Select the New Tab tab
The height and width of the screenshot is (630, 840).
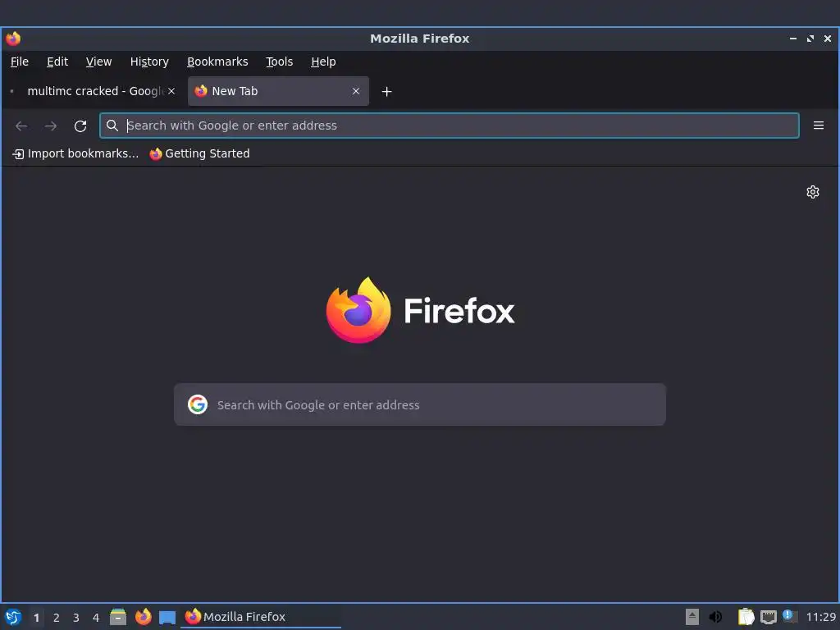tap(278, 91)
